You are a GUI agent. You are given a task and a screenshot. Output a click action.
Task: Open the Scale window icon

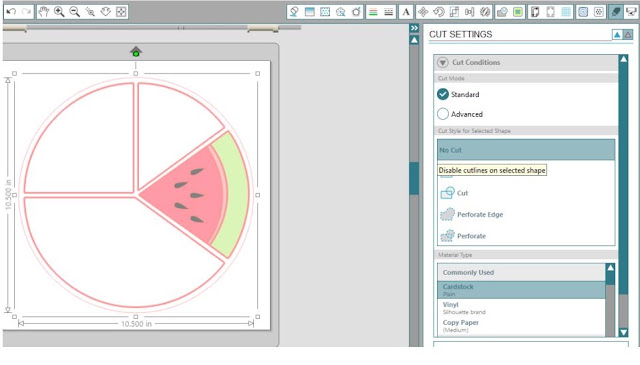click(454, 12)
